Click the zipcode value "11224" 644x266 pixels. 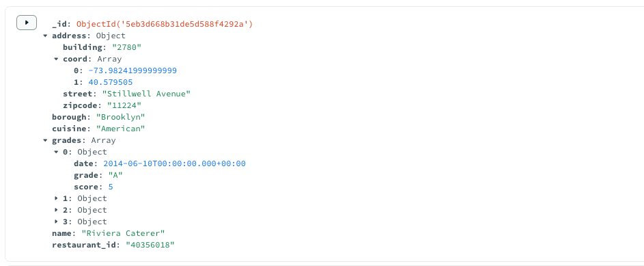[124, 105]
